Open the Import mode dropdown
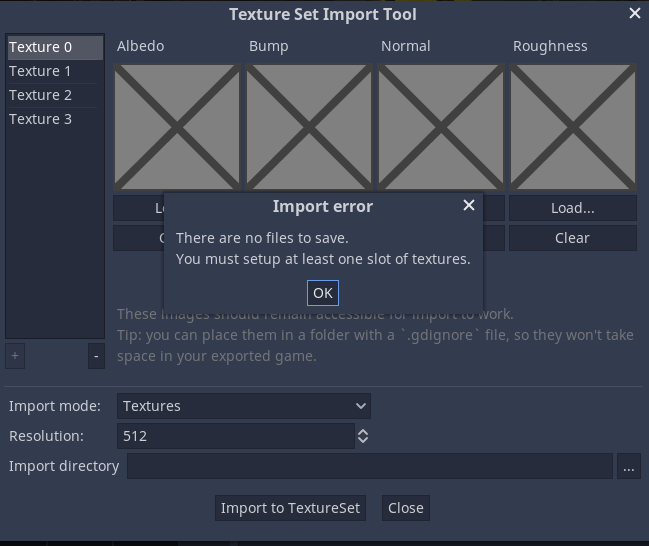The height and width of the screenshot is (546, 649). pyautogui.click(x=244, y=406)
